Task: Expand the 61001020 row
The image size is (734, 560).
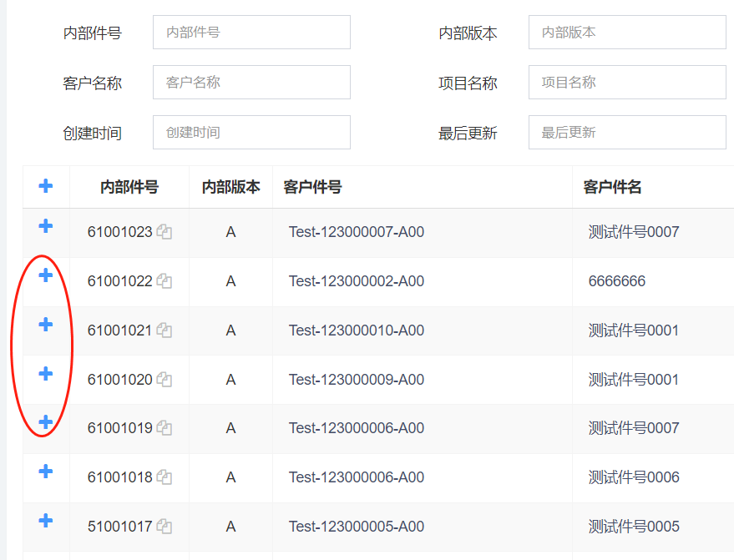Action: pyautogui.click(x=46, y=374)
